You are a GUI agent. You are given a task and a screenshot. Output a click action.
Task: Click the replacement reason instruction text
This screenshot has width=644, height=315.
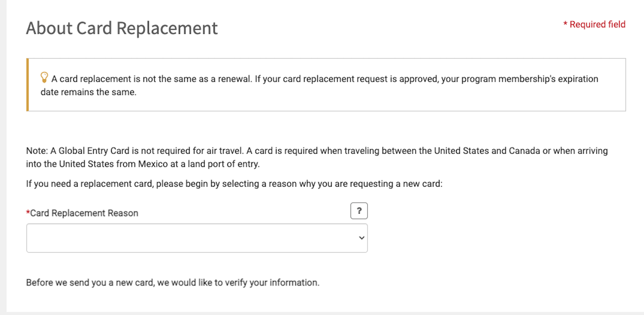[234, 183]
